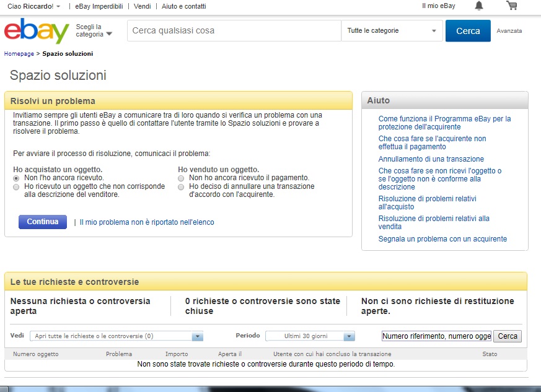Click the 'Stato' column header
541x392 pixels.
490,354
